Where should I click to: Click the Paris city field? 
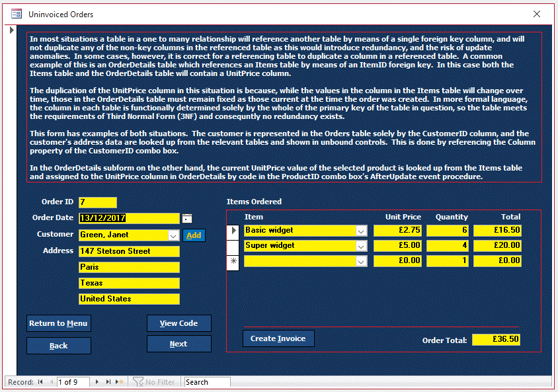(129, 267)
